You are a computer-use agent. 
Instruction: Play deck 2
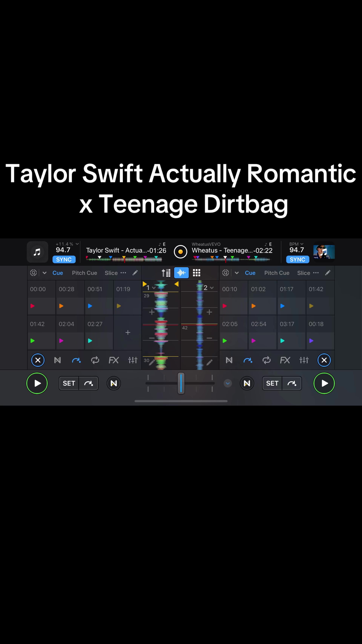click(324, 383)
